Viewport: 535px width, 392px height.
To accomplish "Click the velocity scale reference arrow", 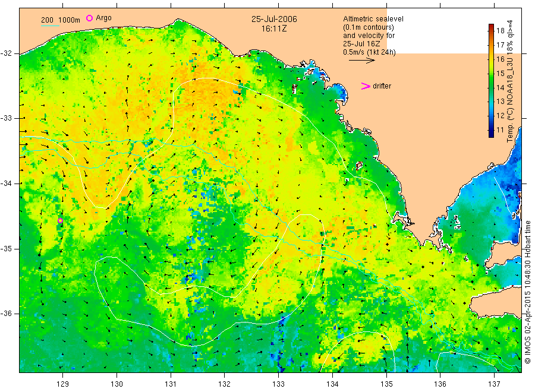I will (361, 61).
